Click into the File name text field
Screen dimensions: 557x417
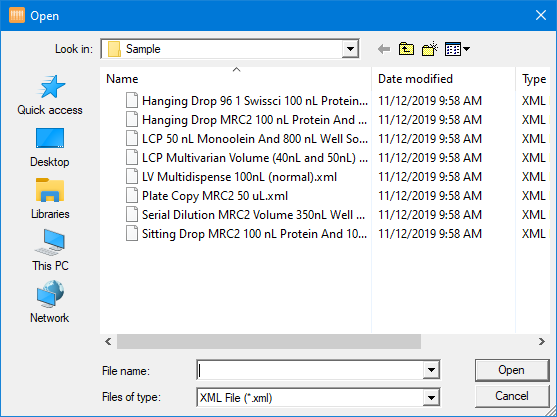[x=310, y=370]
